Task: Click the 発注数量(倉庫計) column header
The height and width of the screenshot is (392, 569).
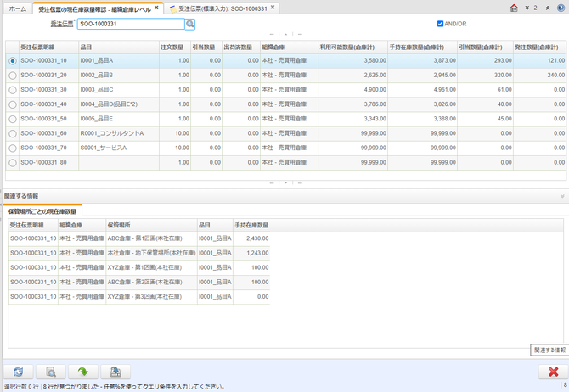Action: [540, 48]
